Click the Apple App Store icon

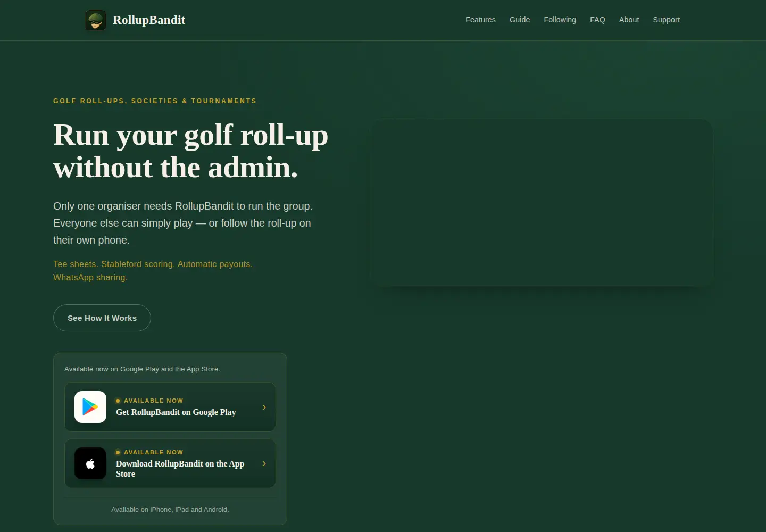click(x=90, y=463)
